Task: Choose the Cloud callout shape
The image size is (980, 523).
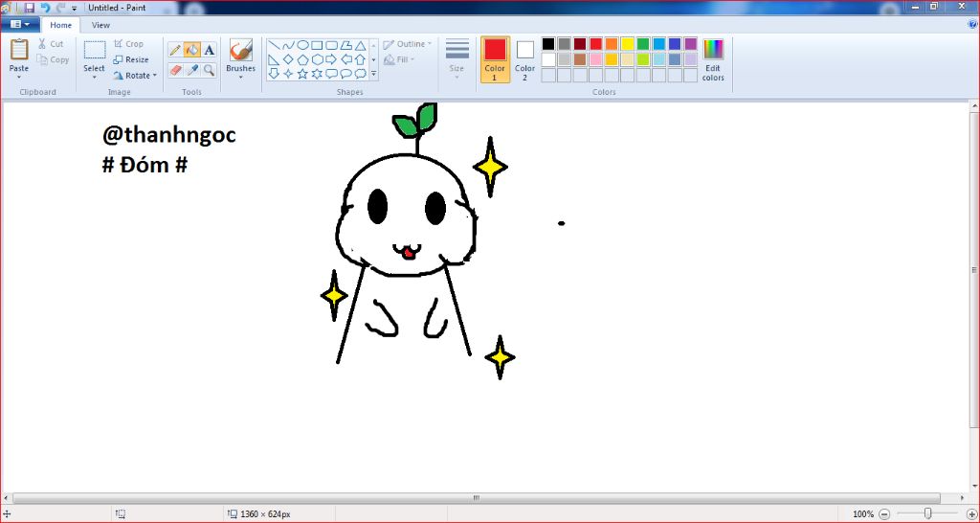Action: [360, 74]
